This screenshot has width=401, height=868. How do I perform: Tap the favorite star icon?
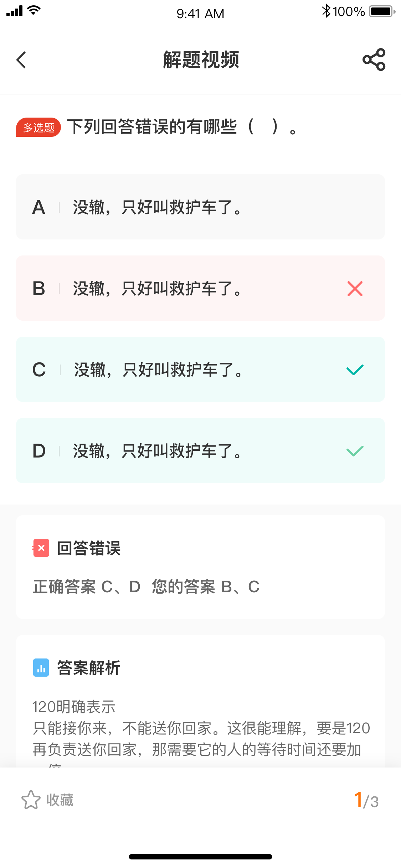(x=31, y=800)
